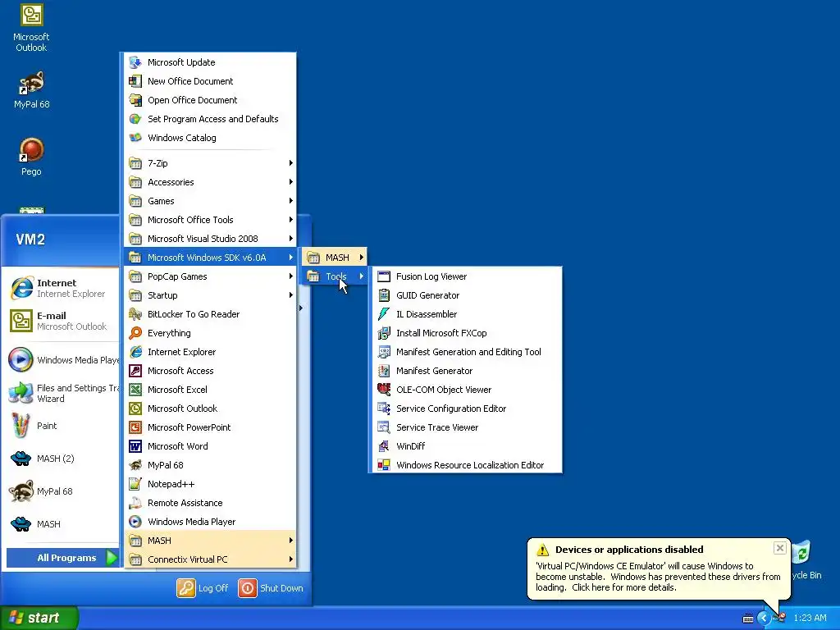Expand the PopCap Games submenu
Screen dimensions: 840x630
(x=210, y=276)
